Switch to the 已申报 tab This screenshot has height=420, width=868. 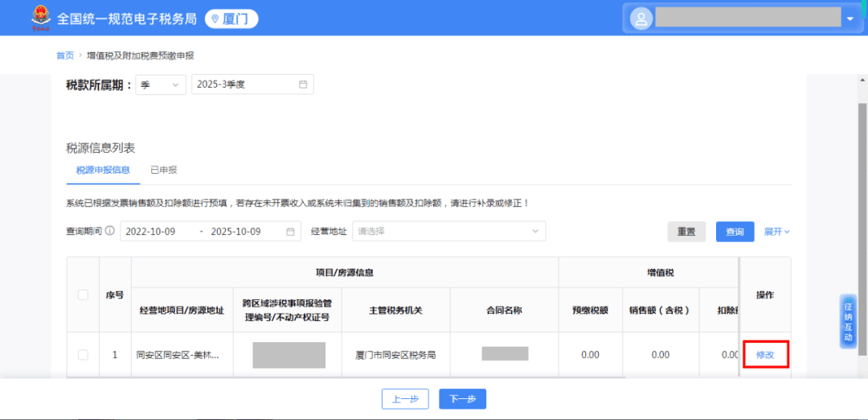pyautogui.click(x=163, y=170)
